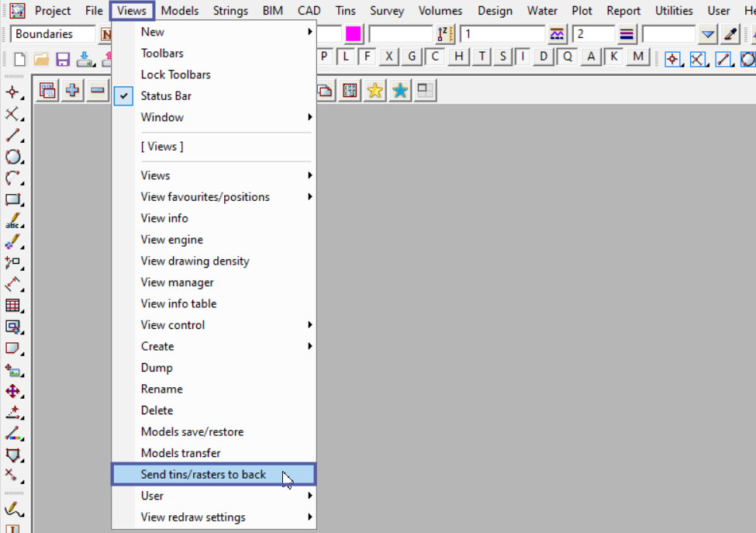Click Lock Toolbars in the menu
756x533 pixels.
(x=175, y=74)
